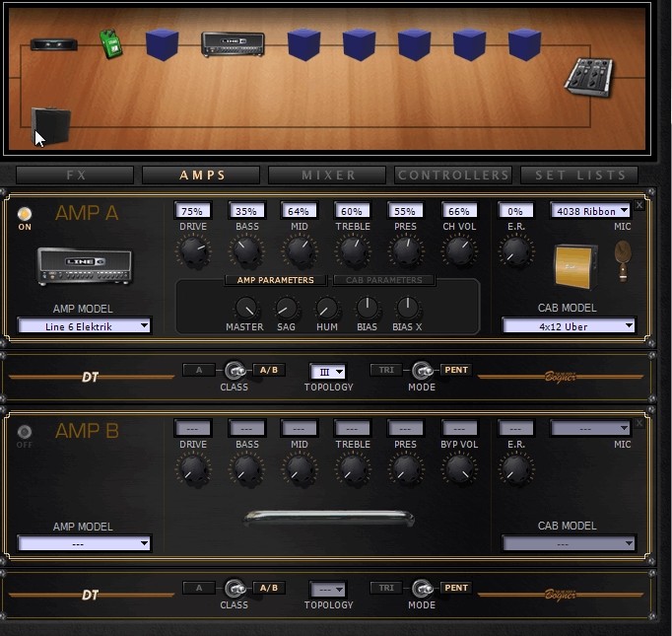This screenshot has width=672, height=636.
Task: Click the Amp A TREBLE knob
Action: [x=353, y=251]
